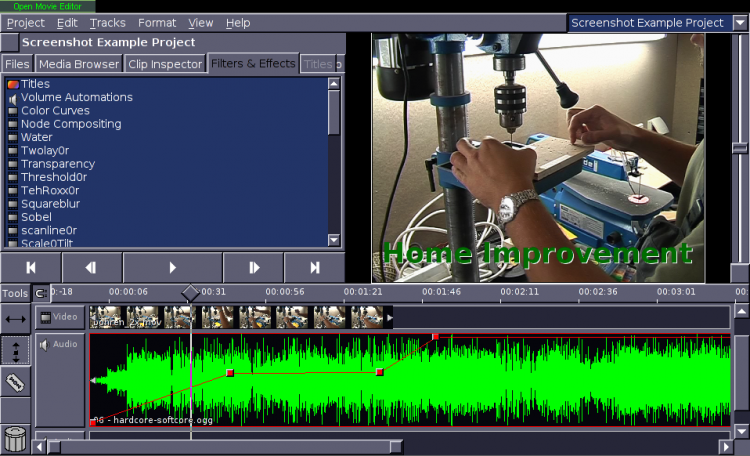Click the horizontal timeline scroll-left arrow

click(39, 447)
